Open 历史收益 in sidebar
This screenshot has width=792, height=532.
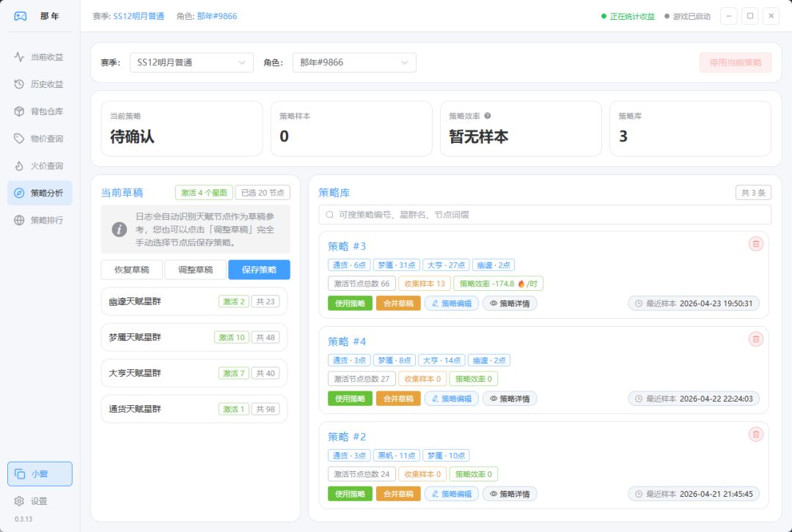[x=40, y=84]
